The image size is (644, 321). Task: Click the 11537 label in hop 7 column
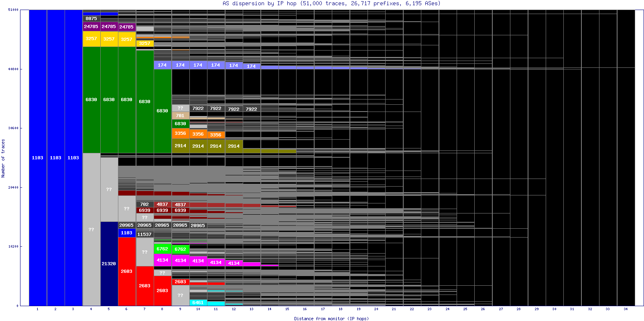coord(144,234)
